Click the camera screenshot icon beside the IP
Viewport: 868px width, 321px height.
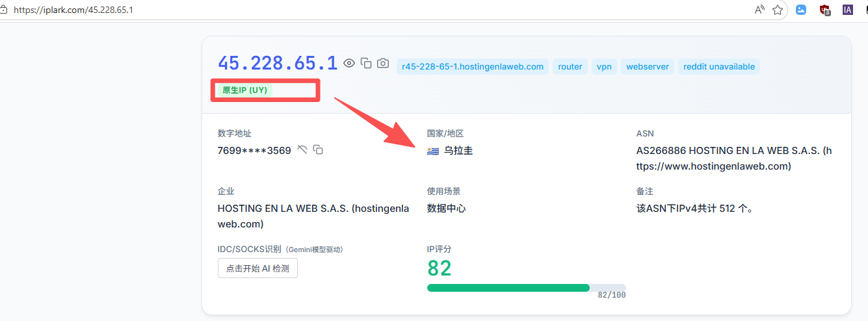[383, 63]
